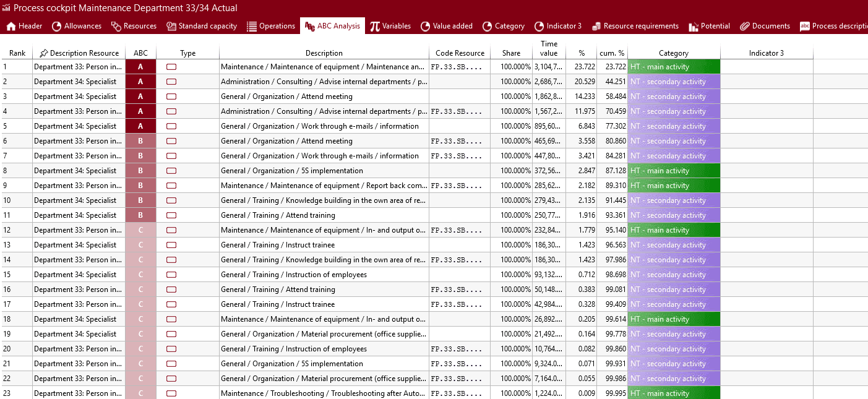Click the Category tab pie icon
The height and width of the screenshot is (399, 868).
[x=488, y=26]
